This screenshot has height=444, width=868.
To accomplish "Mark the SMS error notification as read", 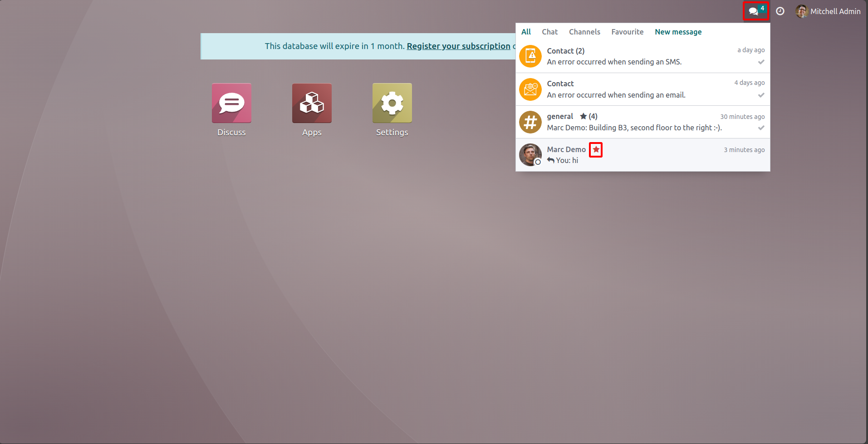I will 761,62.
